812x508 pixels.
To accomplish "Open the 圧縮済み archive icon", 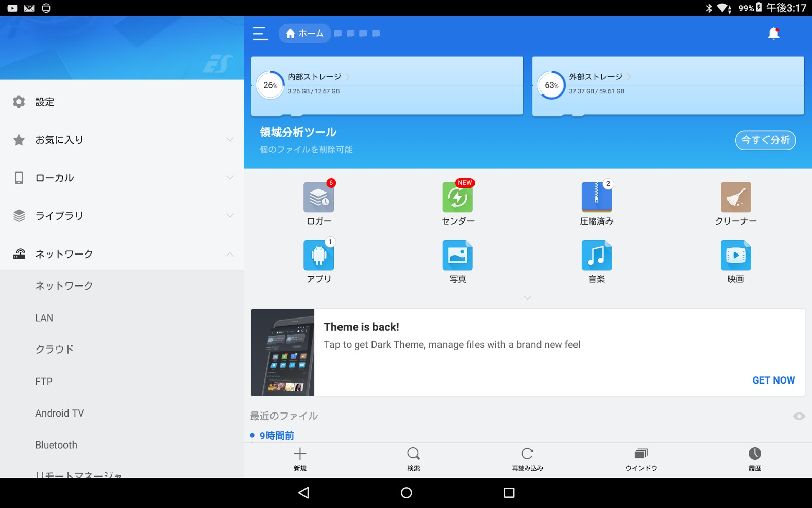I will 596,197.
